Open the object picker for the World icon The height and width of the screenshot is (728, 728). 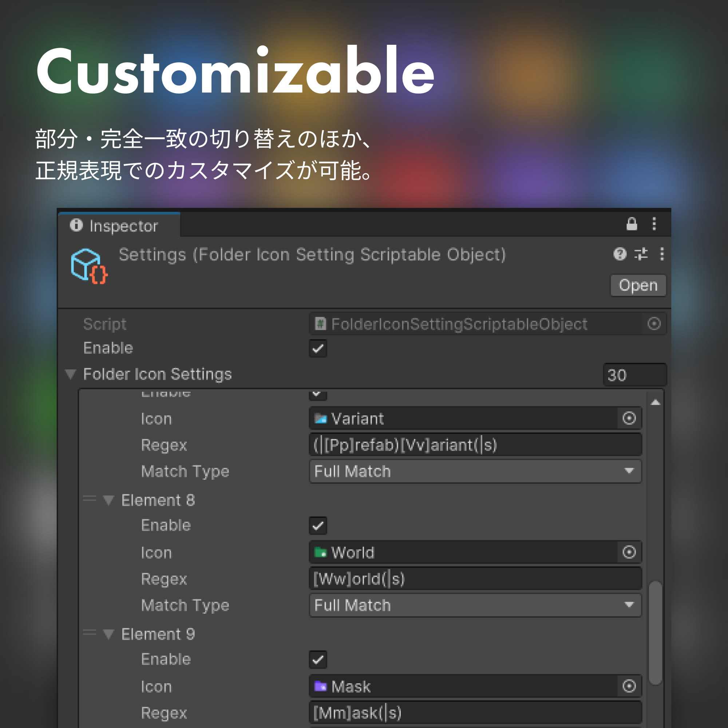(x=629, y=553)
